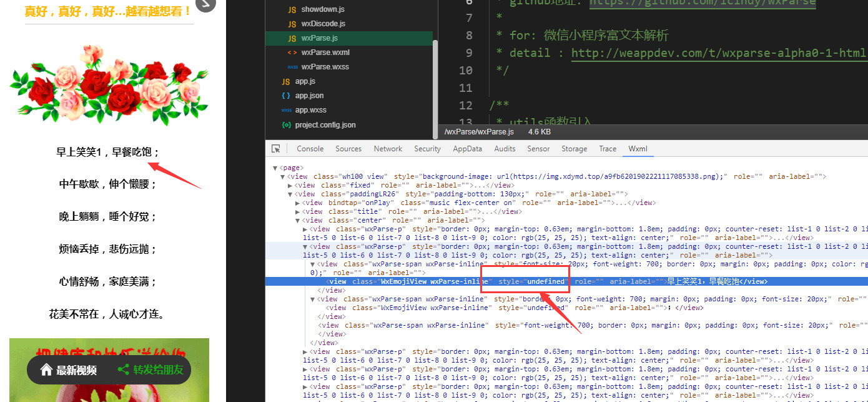Open the Trace tab
Image resolution: width=868 pixels, height=402 pixels.
click(608, 149)
